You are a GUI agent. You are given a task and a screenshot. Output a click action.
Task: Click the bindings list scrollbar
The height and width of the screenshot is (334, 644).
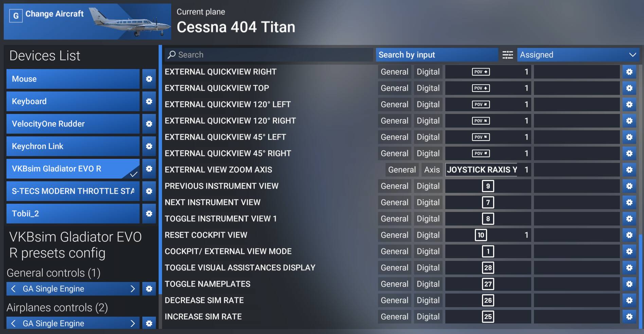tap(641, 279)
